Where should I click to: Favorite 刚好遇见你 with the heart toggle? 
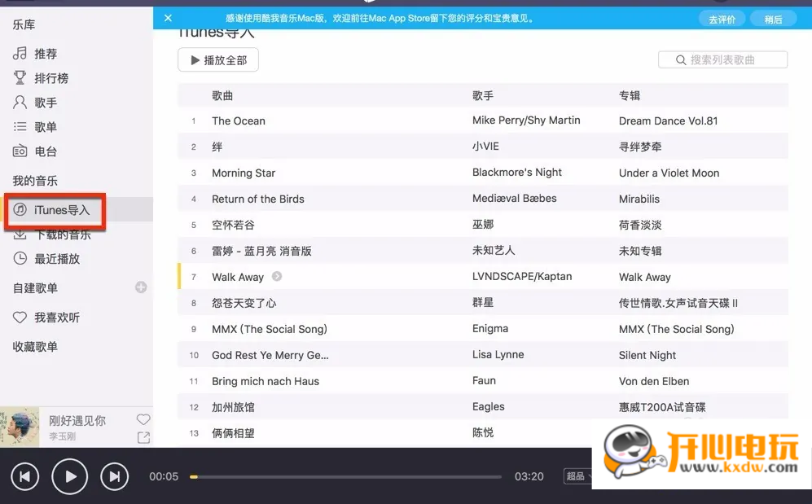143,419
